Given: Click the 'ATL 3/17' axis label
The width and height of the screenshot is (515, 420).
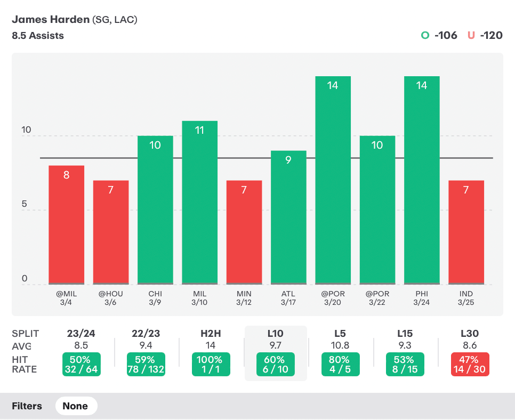Looking at the screenshot, I should [288, 298].
